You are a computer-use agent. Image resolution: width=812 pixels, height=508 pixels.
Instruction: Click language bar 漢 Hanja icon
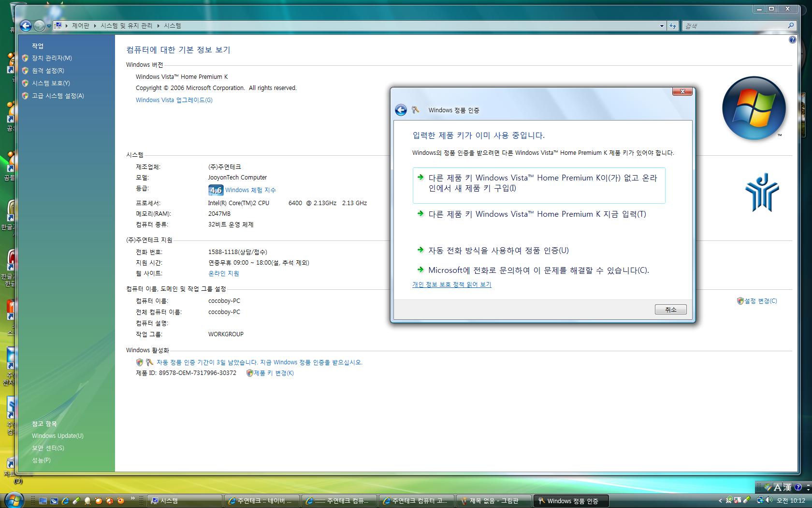click(787, 488)
